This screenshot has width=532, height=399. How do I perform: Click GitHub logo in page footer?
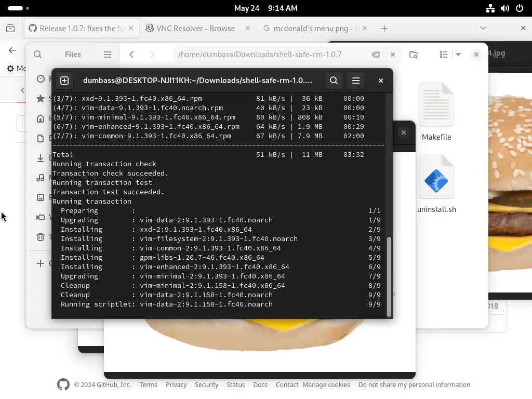click(63, 384)
